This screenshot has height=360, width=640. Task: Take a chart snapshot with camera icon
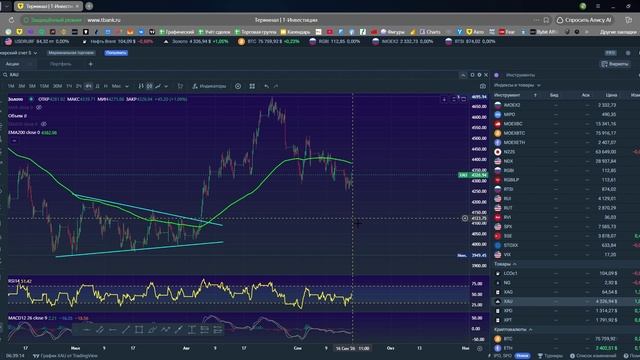[x=483, y=86]
